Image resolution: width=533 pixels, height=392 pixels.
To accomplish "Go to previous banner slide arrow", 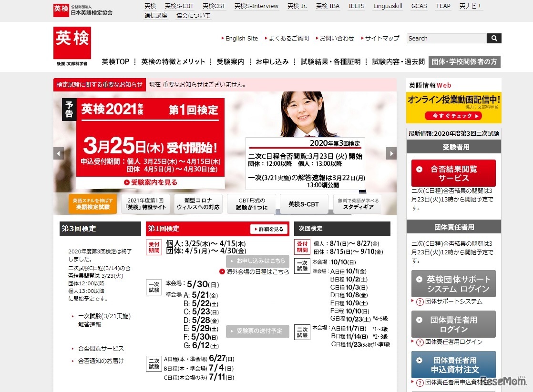I will coord(59,153).
